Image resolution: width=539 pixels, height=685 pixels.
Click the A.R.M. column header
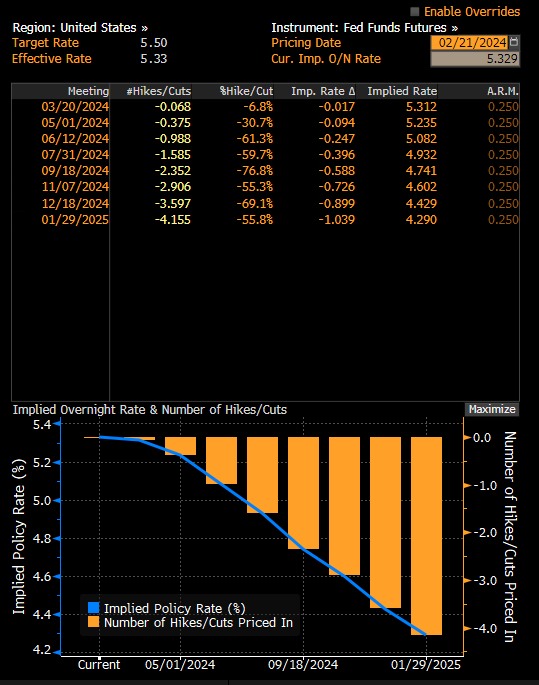479,91
